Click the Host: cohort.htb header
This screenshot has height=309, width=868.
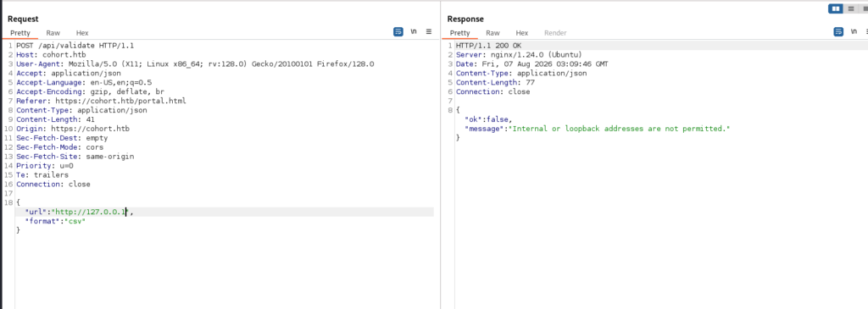coord(51,55)
